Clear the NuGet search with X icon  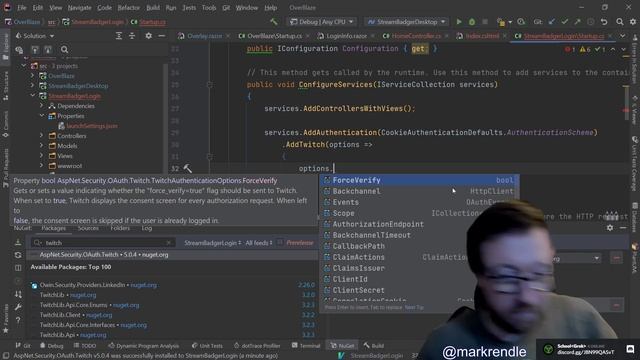click(169, 242)
